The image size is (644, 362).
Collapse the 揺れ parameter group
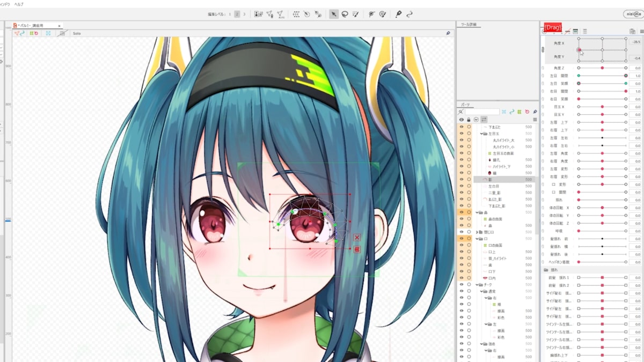(546, 270)
